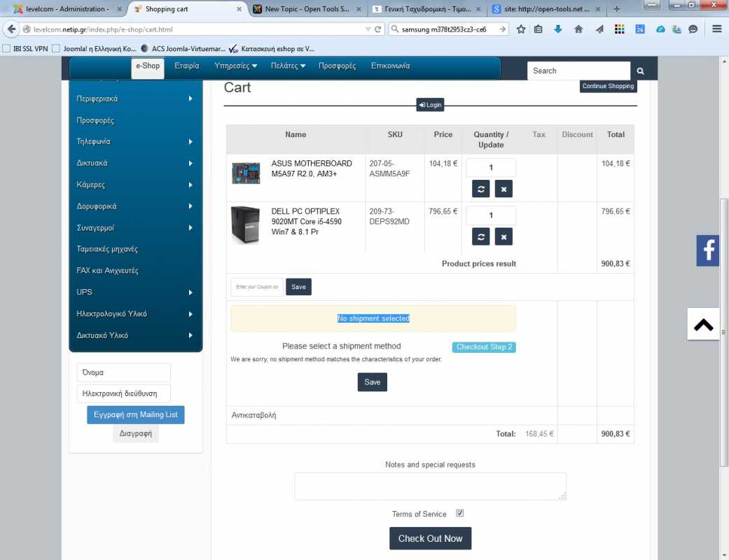Expand the Περιφερειακά sidebar category

point(136,99)
